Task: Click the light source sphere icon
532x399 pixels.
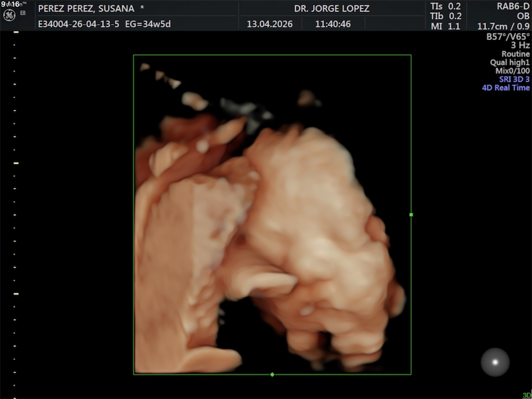Action: pyautogui.click(x=495, y=362)
